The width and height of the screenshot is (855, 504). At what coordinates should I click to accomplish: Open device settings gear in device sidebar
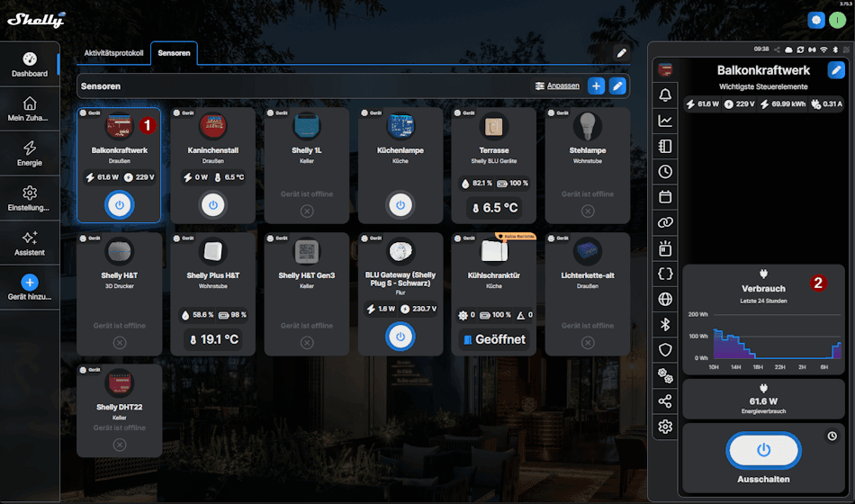tap(665, 427)
